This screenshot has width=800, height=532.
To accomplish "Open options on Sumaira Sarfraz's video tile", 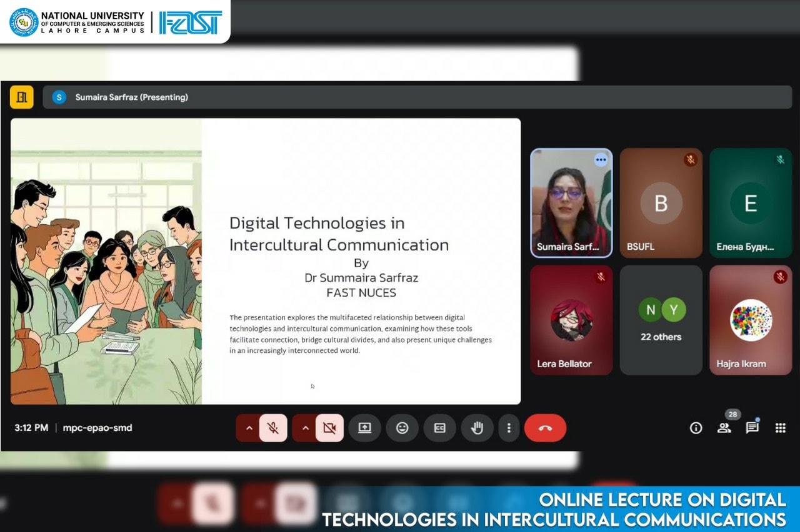I will 601,160.
